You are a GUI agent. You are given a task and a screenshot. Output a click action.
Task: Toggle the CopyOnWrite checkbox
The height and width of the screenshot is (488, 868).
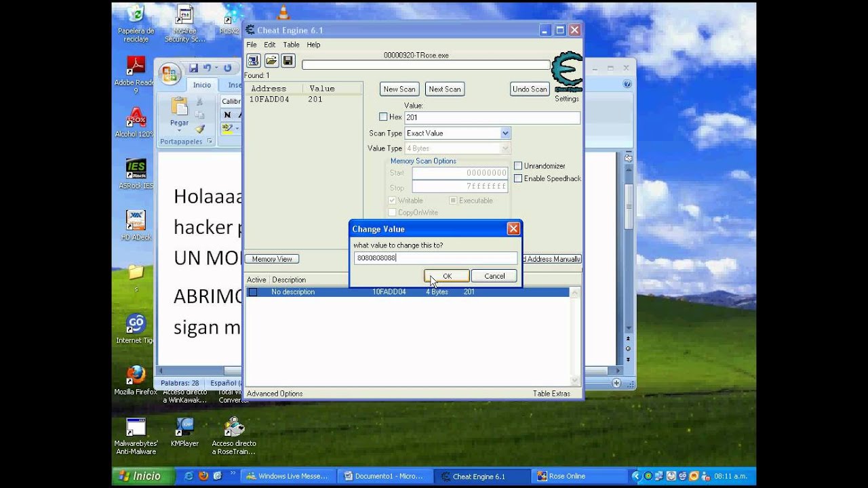[392, 212]
